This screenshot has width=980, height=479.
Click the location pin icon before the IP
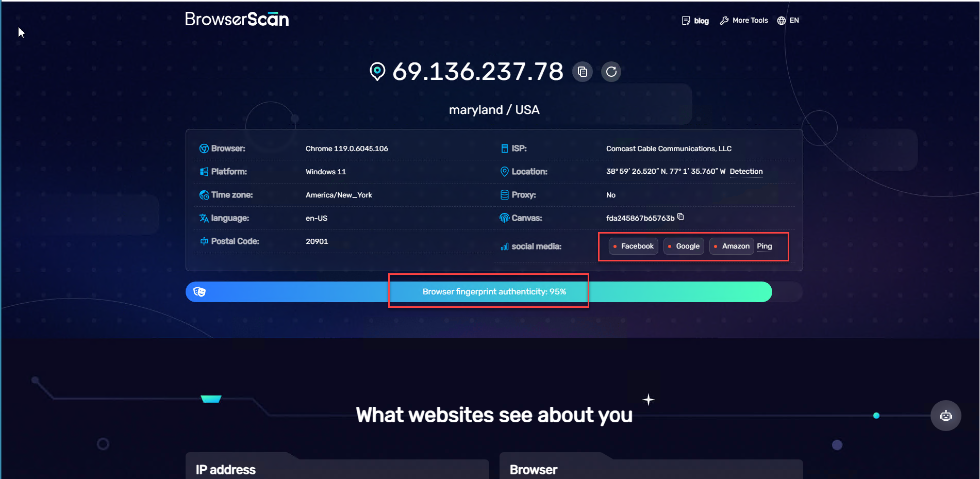[x=377, y=72]
